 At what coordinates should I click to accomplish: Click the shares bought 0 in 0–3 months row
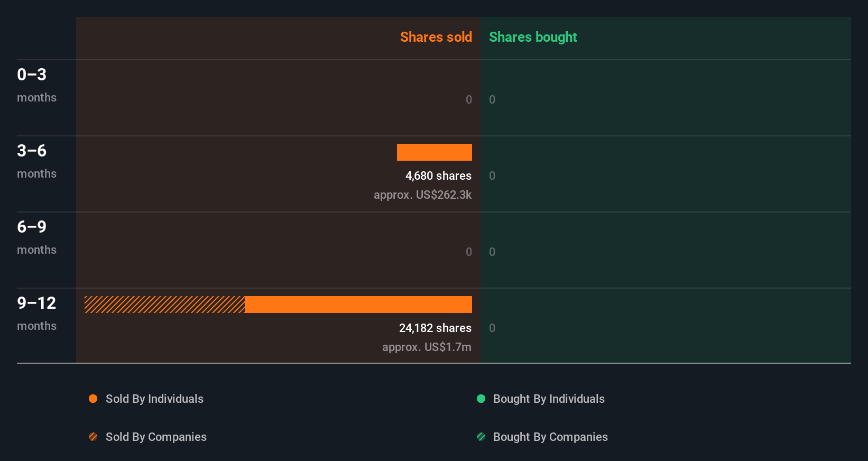[x=492, y=99]
